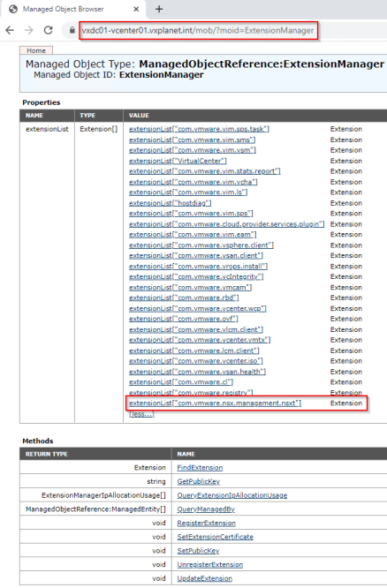
Task: Open extensionList com.vmware.lcm.client
Action: click(x=194, y=351)
